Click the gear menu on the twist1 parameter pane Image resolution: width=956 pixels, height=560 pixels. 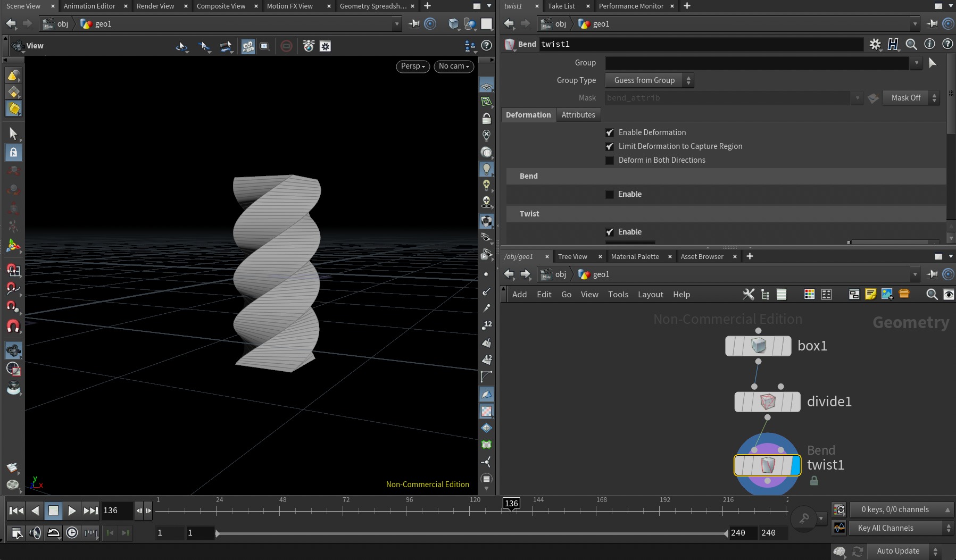click(x=876, y=44)
